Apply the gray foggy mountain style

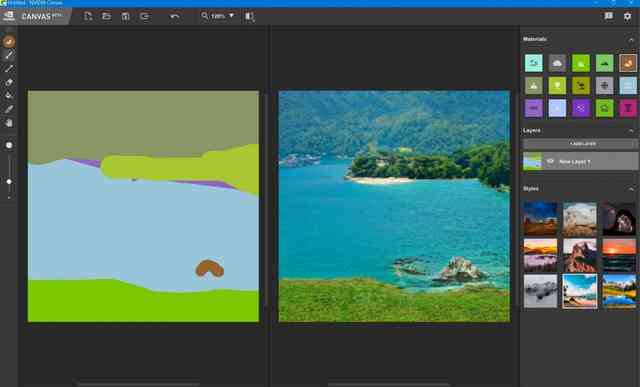click(540, 291)
